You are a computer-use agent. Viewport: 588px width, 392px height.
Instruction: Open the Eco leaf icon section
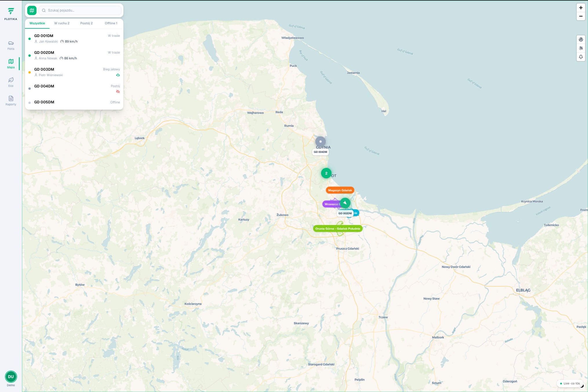[x=11, y=82]
